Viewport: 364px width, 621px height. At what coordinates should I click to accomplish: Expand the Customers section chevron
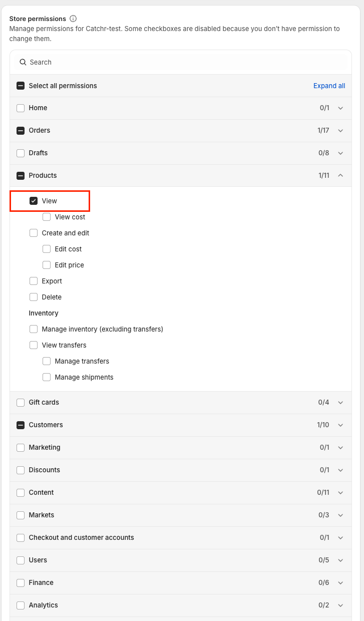[x=340, y=425]
